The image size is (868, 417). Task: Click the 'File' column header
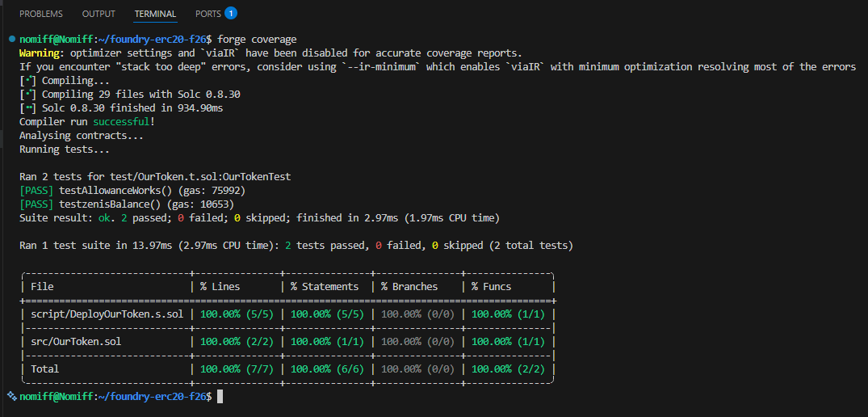[x=42, y=286]
